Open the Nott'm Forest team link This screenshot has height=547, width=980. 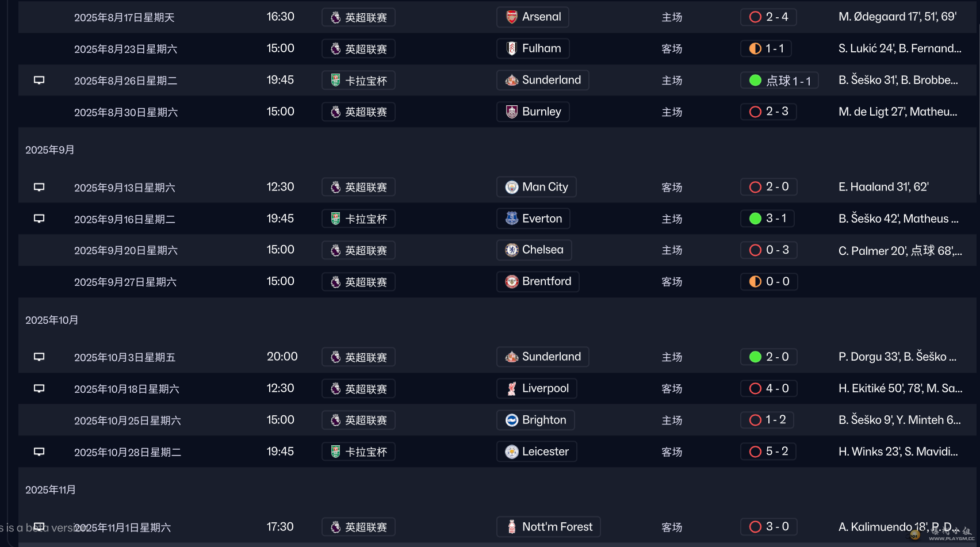coord(557,527)
